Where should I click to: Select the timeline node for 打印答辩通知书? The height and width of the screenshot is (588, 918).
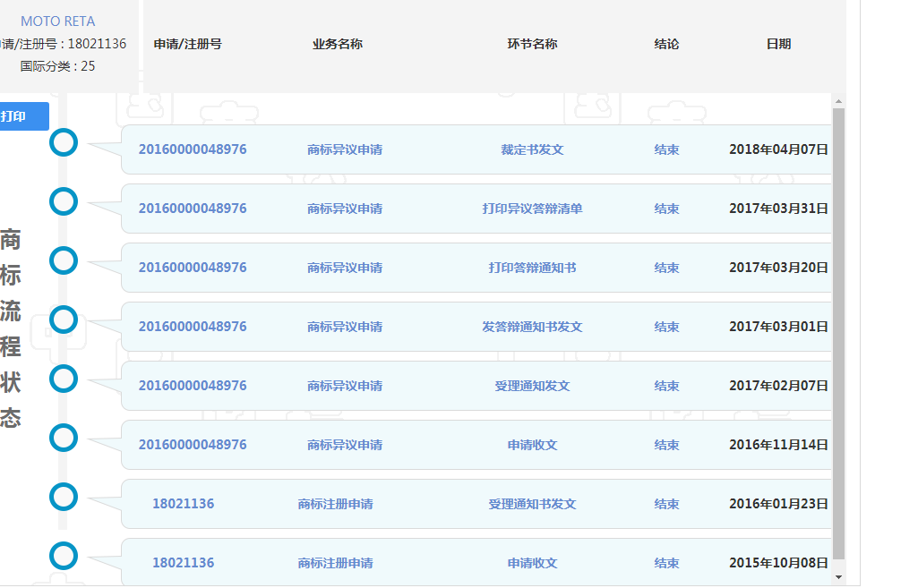(x=64, y=260)
